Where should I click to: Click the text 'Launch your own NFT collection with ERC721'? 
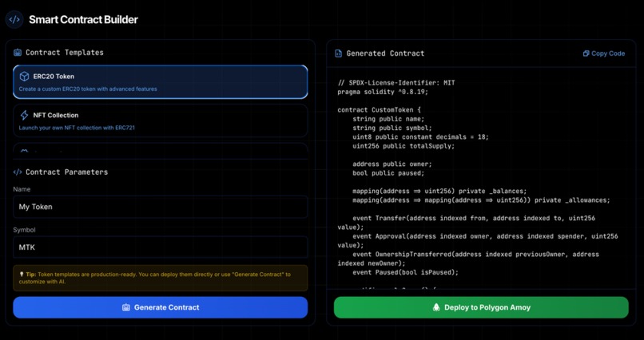coord(77,128)
